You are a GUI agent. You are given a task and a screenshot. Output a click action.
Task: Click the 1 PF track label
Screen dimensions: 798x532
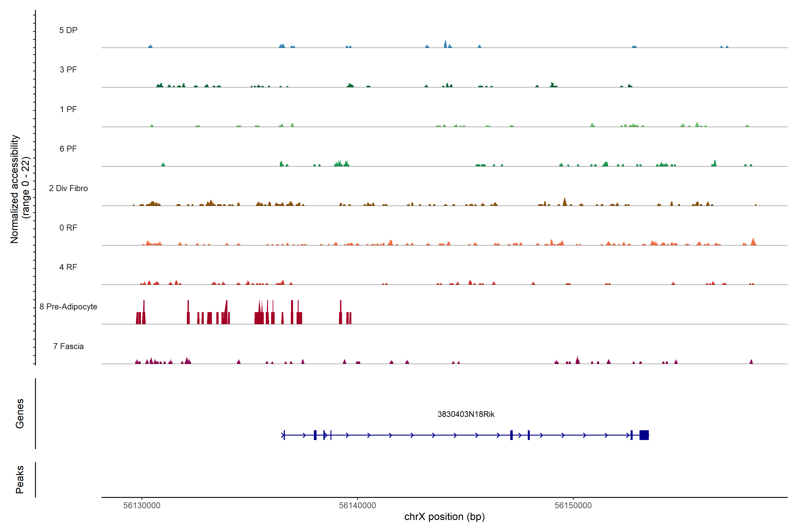tap(68, 109)
